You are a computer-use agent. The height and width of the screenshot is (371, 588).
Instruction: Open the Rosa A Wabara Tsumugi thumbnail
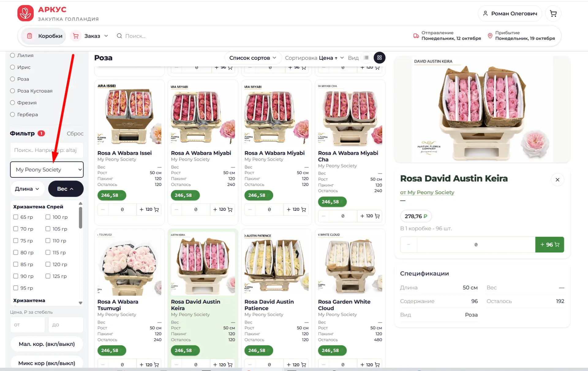(x=130, y=264)
